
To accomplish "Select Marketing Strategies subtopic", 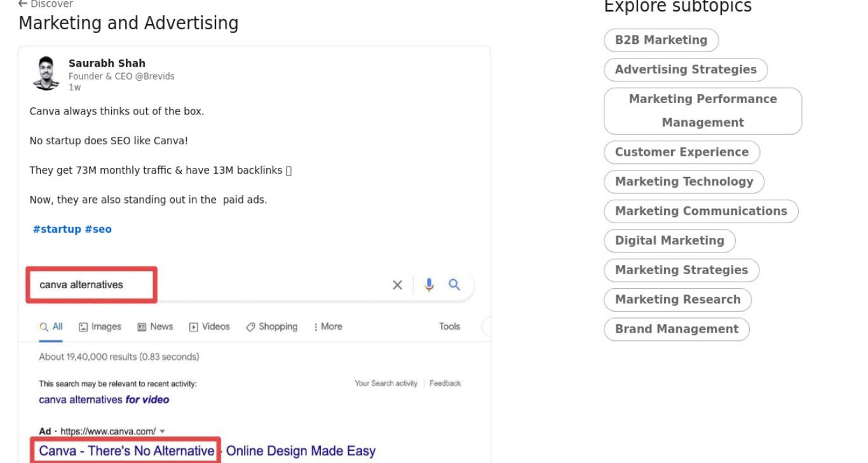I will coord(682,270).
